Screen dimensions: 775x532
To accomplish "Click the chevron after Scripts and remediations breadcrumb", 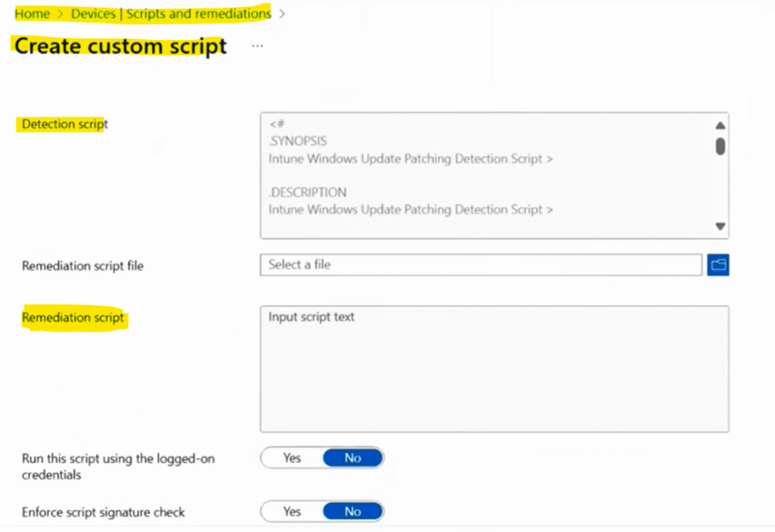I will [282, 14].
